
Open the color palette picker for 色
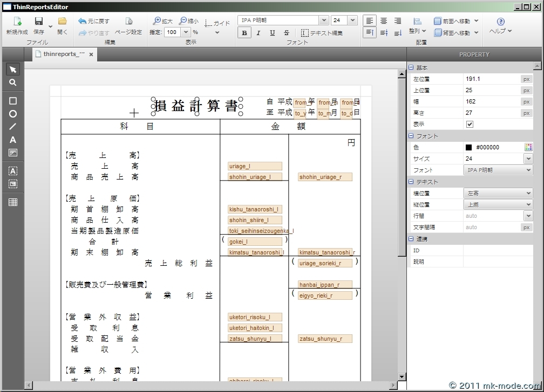click(x=528, y=147)
